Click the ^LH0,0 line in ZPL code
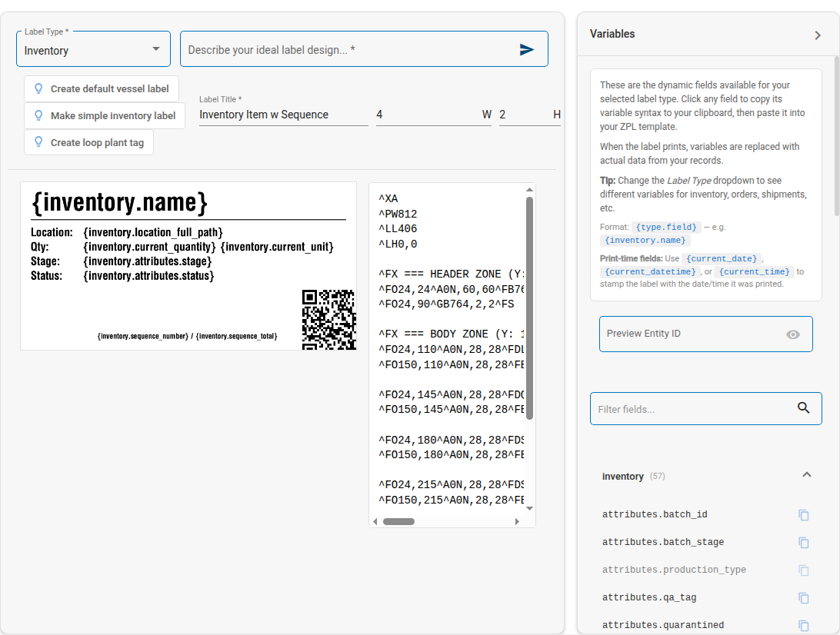 [398, 244]
